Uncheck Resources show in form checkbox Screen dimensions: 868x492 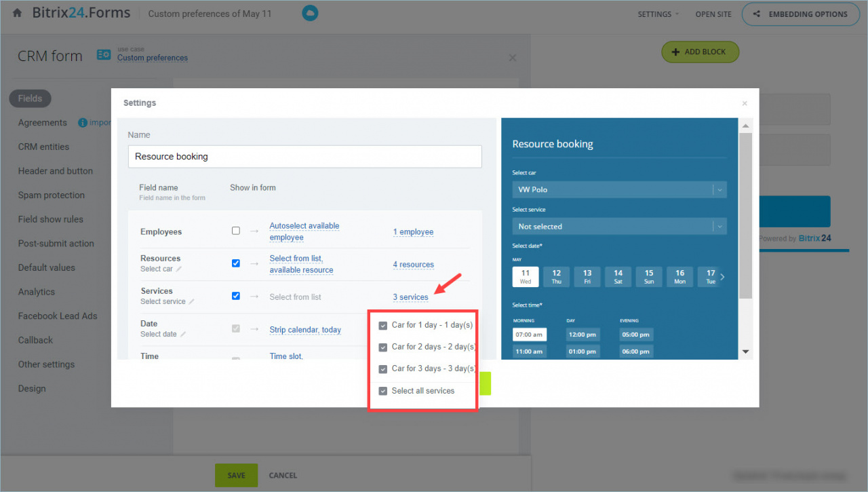(x=236, y=263)
